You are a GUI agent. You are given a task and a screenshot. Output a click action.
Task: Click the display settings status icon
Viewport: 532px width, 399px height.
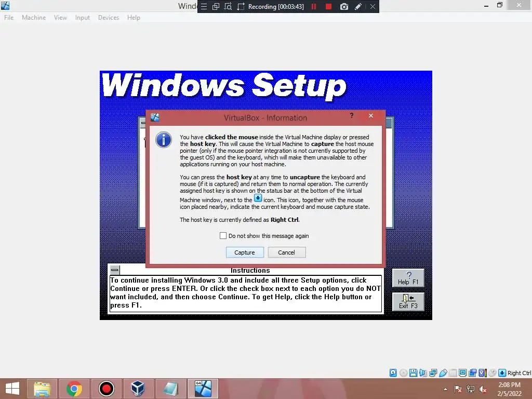pyautogui.click(x=462, y=373)
